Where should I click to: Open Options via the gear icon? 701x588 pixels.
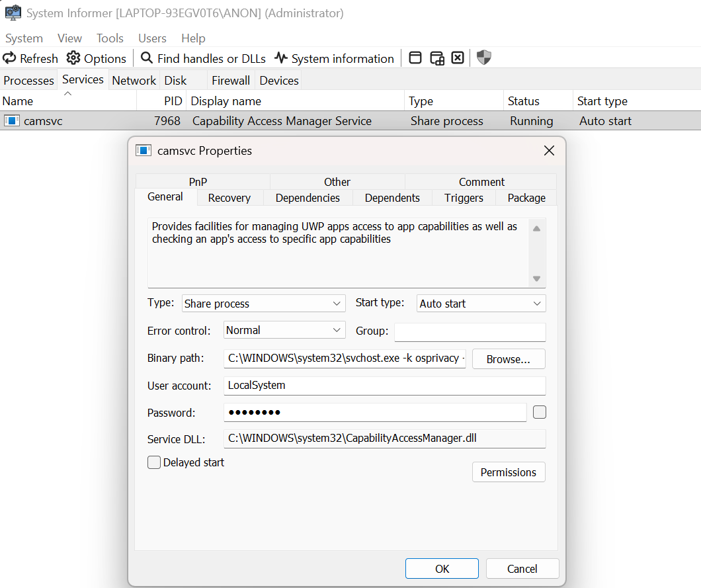(73, 58)
